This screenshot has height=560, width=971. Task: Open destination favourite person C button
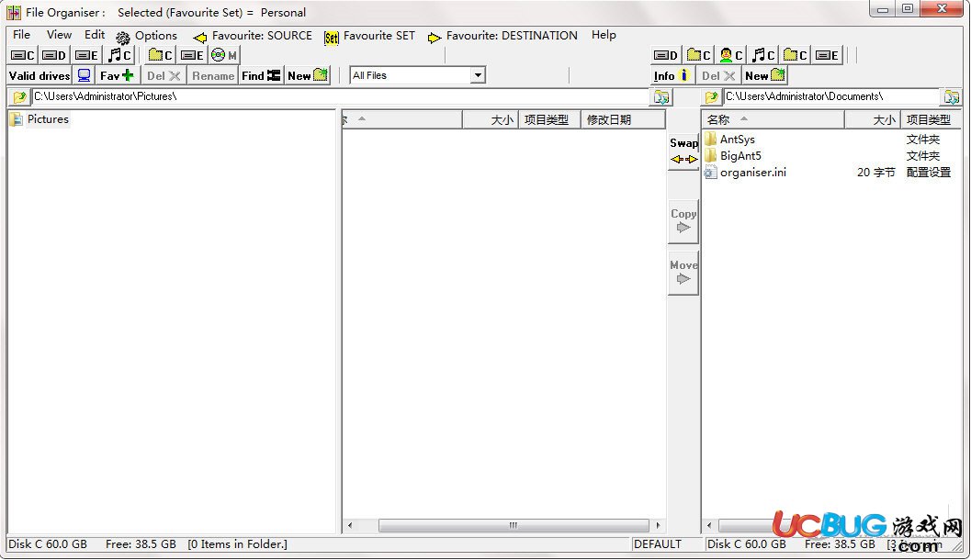[730, 55]
